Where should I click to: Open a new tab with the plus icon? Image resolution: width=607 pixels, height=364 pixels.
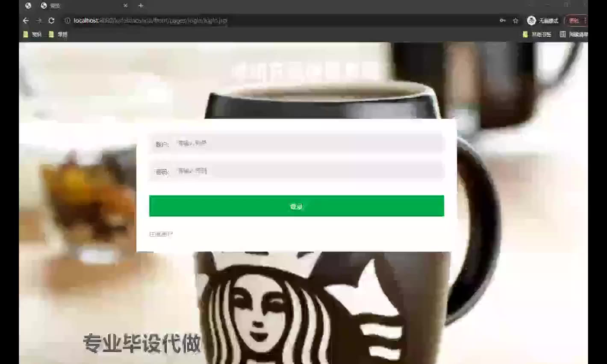[x=141, y=6]
